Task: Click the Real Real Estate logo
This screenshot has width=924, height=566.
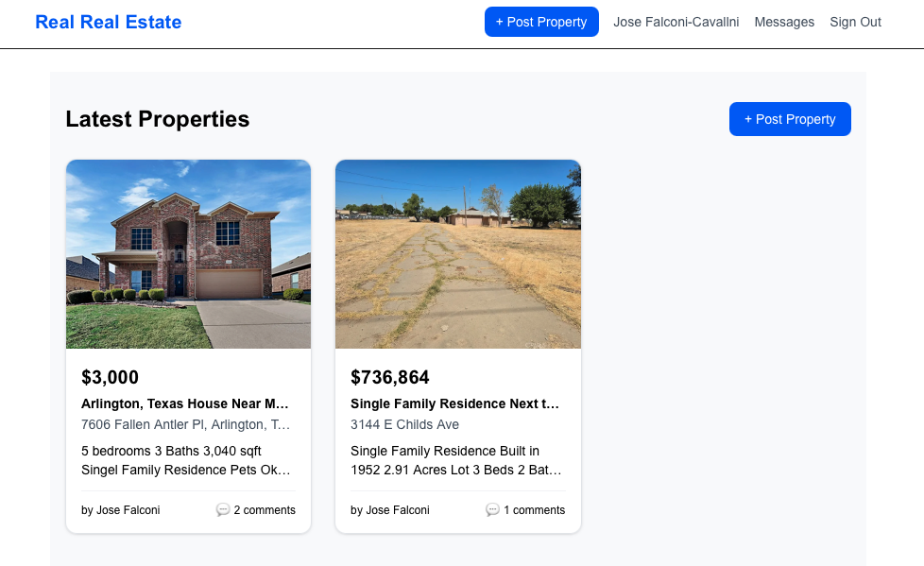Action: (109, 22)
